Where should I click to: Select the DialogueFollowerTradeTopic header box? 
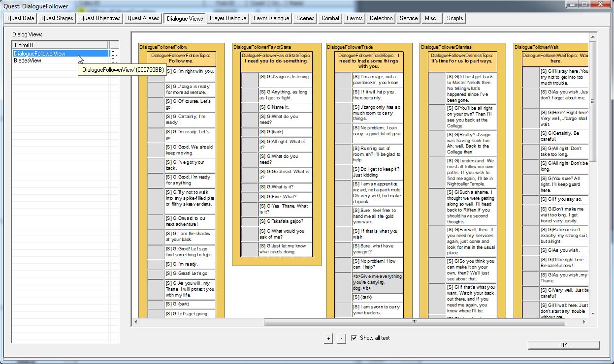pos(369,61)
